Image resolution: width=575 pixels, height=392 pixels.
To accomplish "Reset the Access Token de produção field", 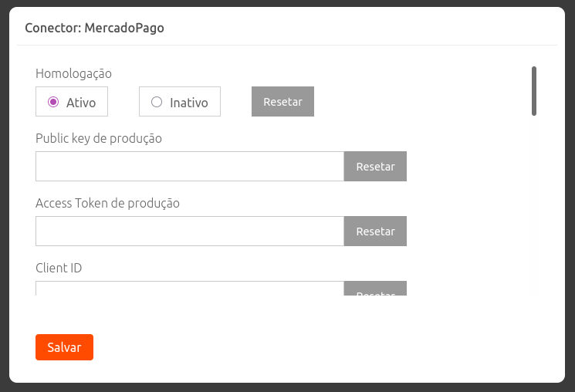I will click(375, 231).
